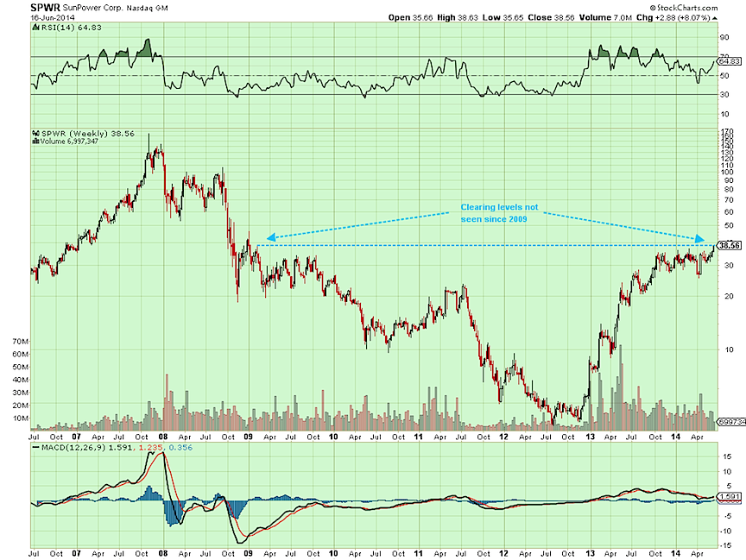Click the 30 label on the RSI axis
The image size is (746, 560).
pyautogui.click(x=724, y=95)
